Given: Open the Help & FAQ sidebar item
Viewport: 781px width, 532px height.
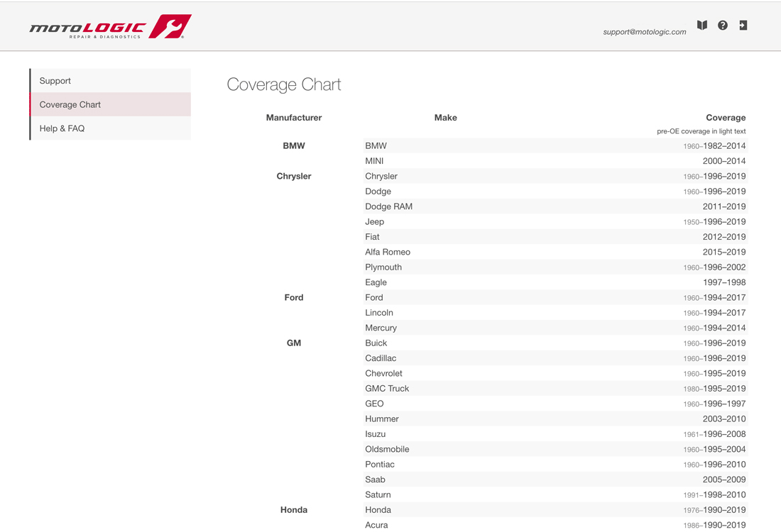Looking at the screenshot, I should click(x=110, y=128).
